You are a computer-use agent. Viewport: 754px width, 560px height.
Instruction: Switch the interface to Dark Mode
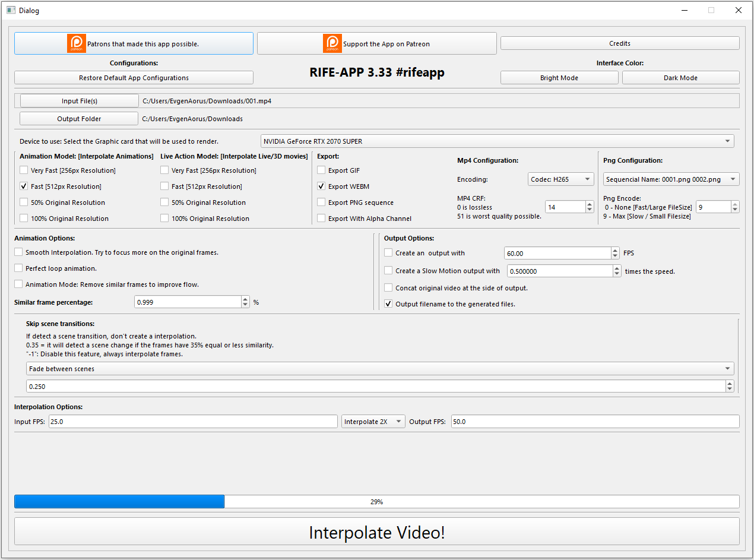[x=680, y=78]
